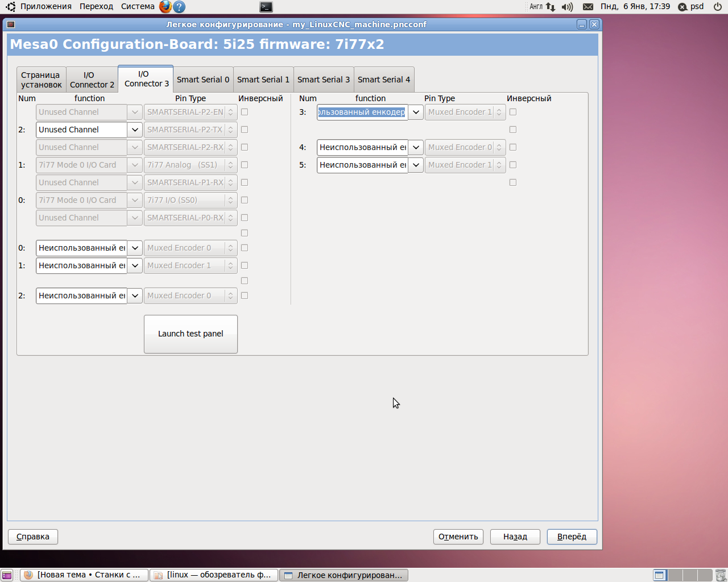Toggle the inverted checkbox for 7i77 Analog (SS1)
Screen dimensions: 728x582
click(245, 165)
